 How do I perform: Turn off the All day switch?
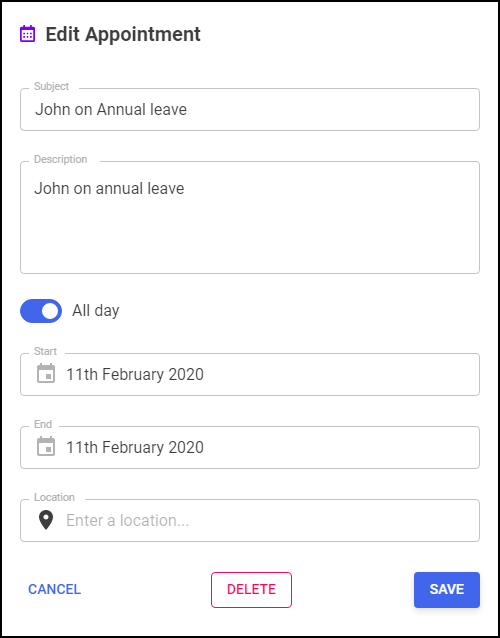41,311
